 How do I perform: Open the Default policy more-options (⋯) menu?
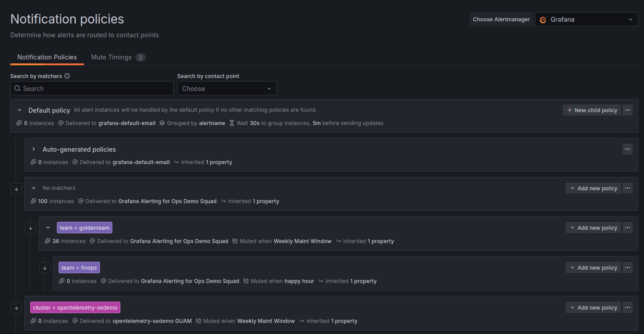pyautogui.click(x=628, y=110)
